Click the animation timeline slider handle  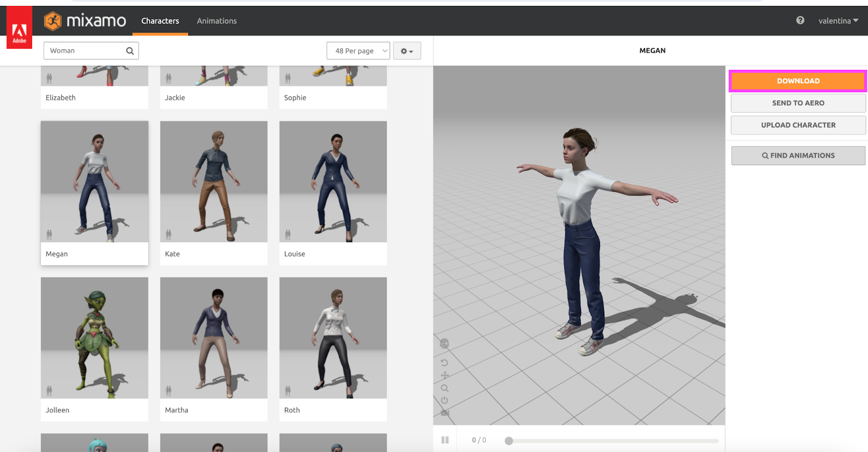[x=509, y=441]
